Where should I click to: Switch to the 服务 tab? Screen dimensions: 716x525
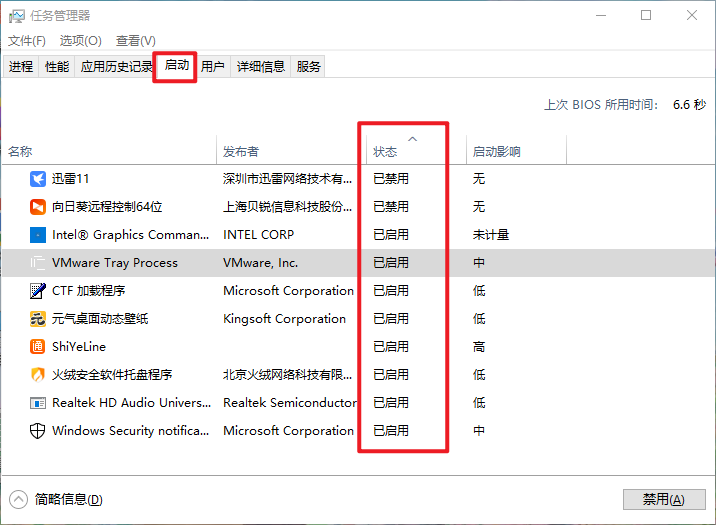point(308,67)
